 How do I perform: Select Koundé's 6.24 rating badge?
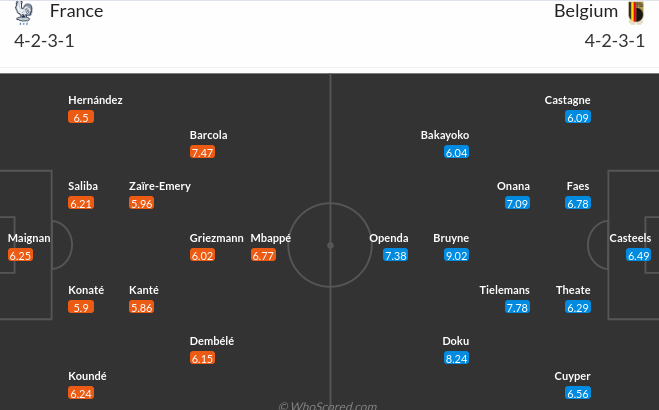click(x=81, y=394)
